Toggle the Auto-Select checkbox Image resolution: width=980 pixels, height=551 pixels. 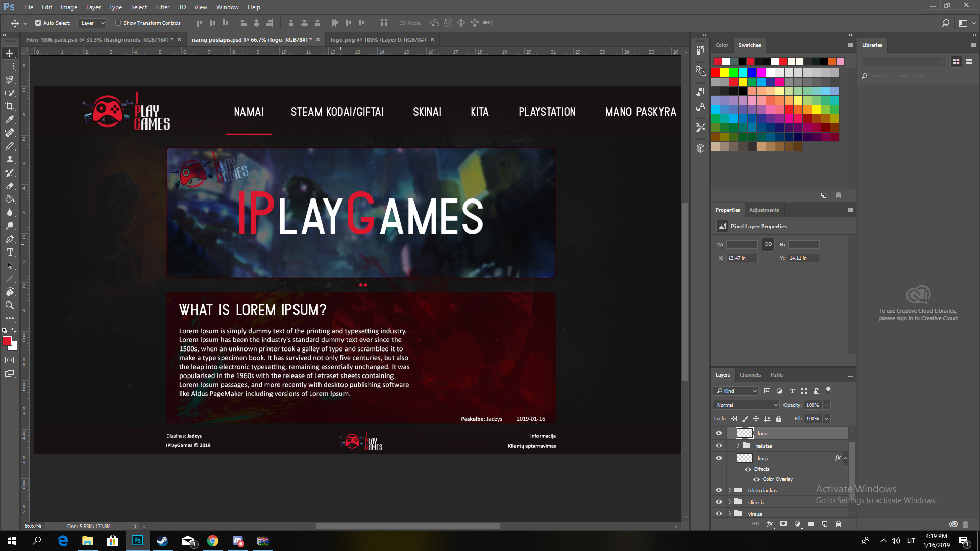38,23
